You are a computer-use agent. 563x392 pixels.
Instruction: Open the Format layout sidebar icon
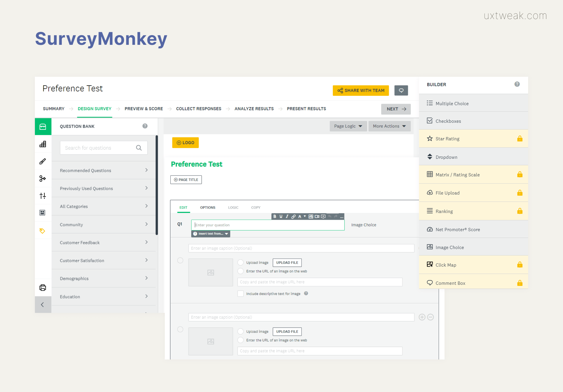[x=43, y=212]
